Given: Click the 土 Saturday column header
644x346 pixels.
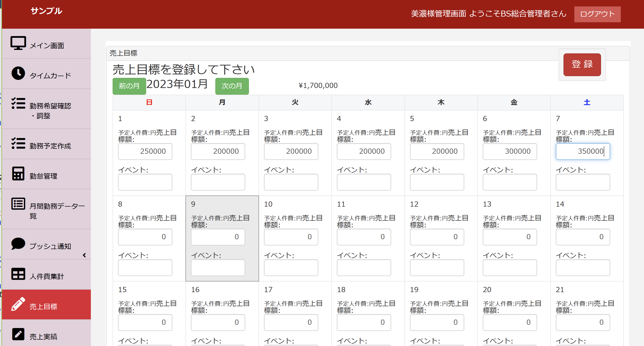Looking at the screenshot, I should coord(587,102).
